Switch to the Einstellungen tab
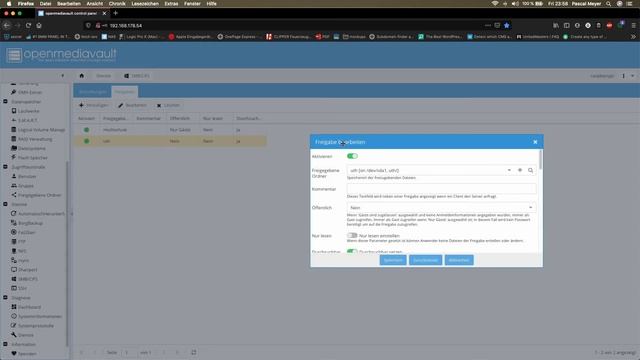Screen dimensions: 640x360 point(93,92)
